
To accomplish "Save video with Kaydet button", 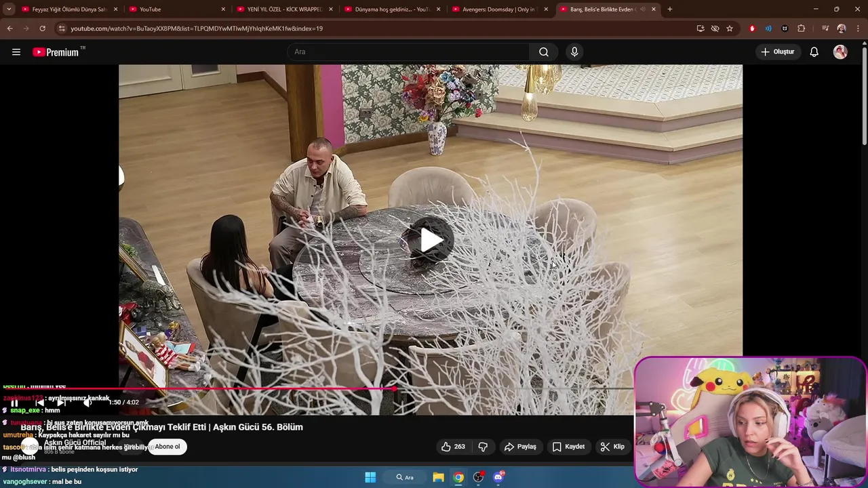I will 568,447.
